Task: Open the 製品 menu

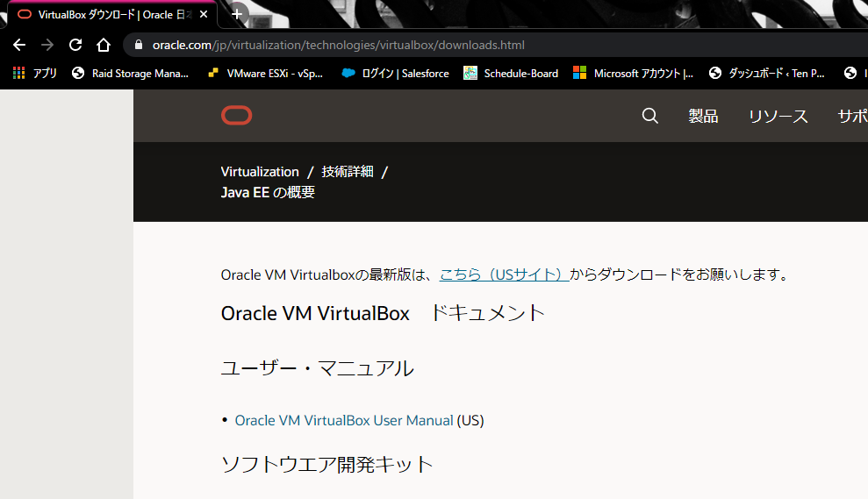Action: [x=703, y=116]
